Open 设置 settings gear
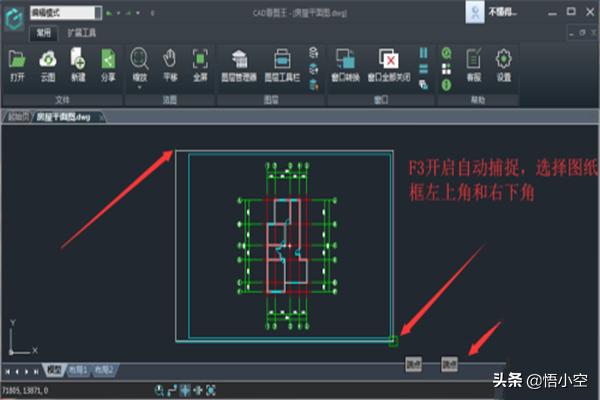 504,59
